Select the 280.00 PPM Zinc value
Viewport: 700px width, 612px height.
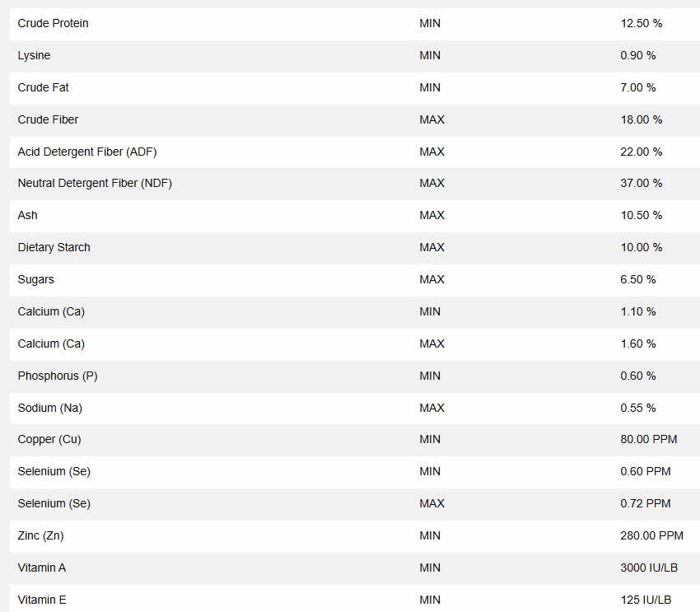651,535
